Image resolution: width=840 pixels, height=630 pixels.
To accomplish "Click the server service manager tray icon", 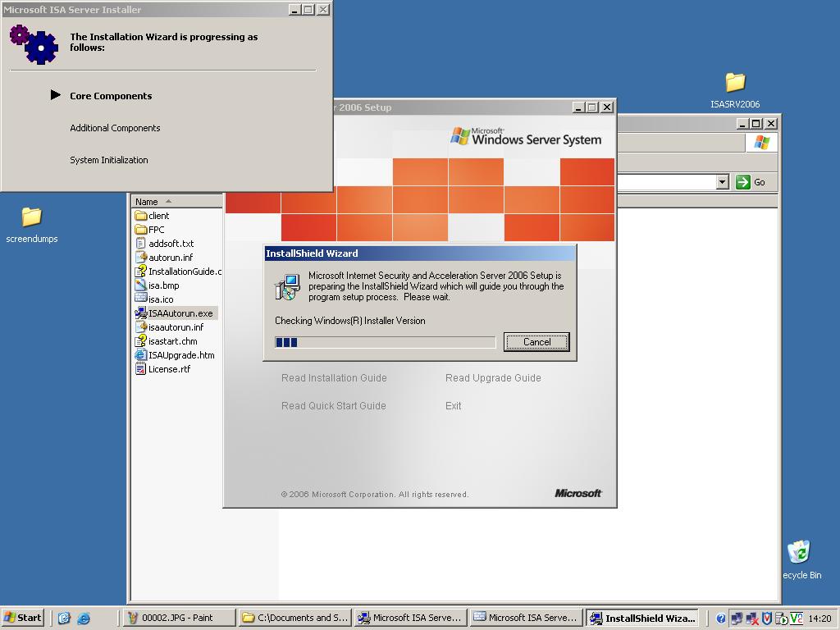I will [x=781, y=619].
